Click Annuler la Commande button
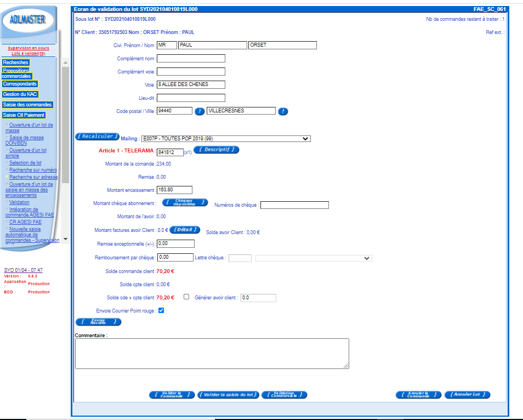The width and height of the screenshot is (523, 420). 418,395
